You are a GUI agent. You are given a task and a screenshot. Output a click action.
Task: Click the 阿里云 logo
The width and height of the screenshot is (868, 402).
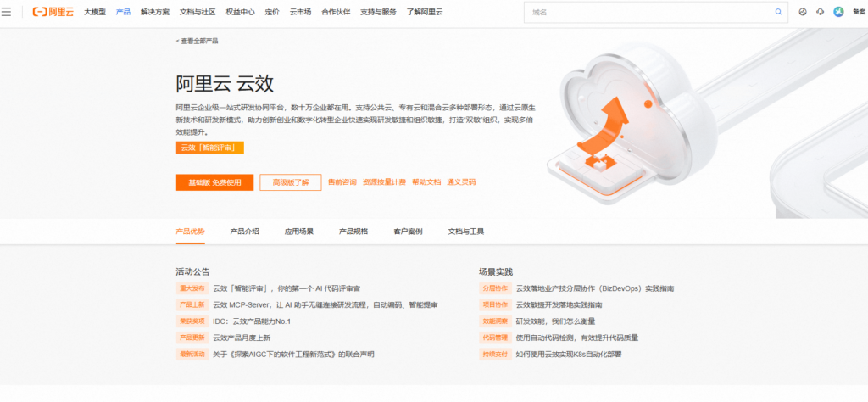(x=53, y=12)
